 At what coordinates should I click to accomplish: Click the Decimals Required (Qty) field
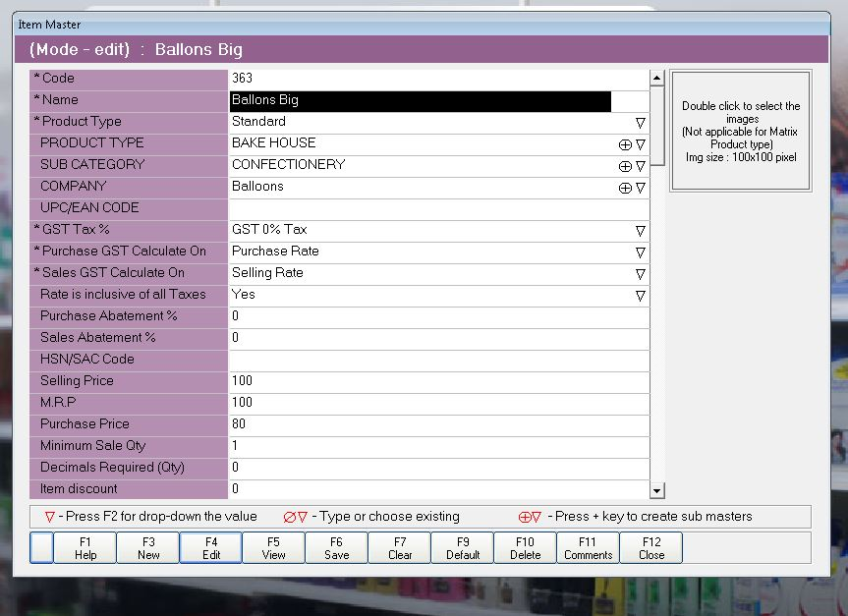coord(438,469)
